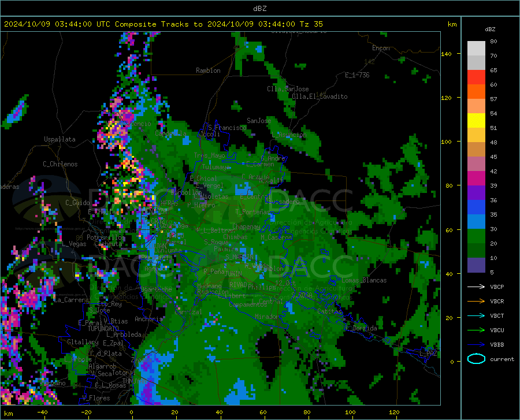Select the orange 60 dBZ color swatch
520x420 pixels.
click(476, 92)
